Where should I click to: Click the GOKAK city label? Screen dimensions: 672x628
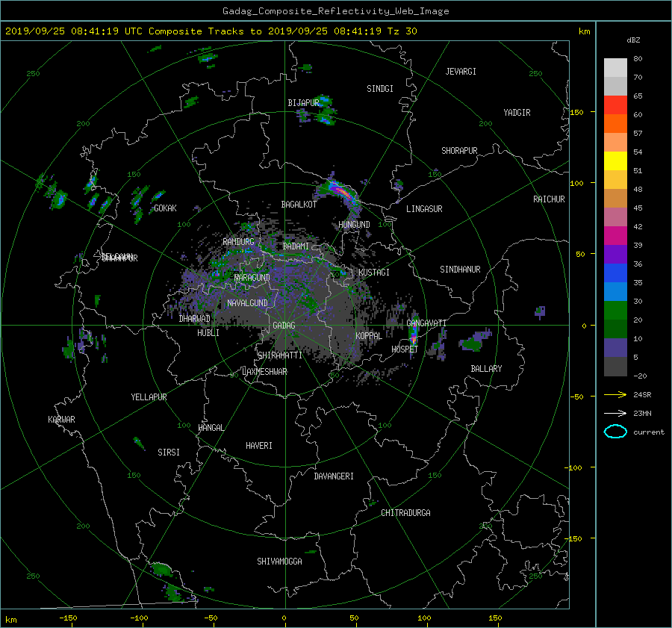click(x=166, y=208)
